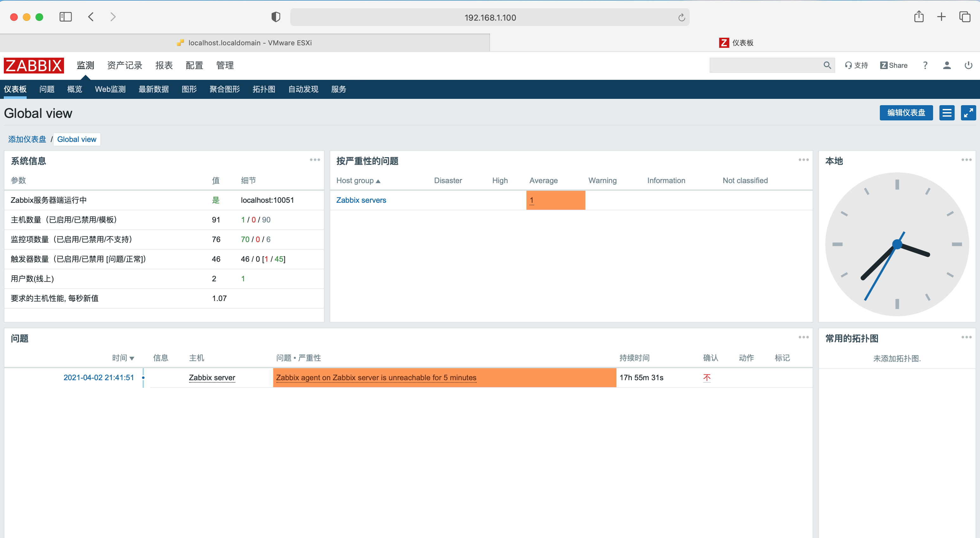
Task: Open the Zabbix servers host group link
Action: tap(361, 200)
